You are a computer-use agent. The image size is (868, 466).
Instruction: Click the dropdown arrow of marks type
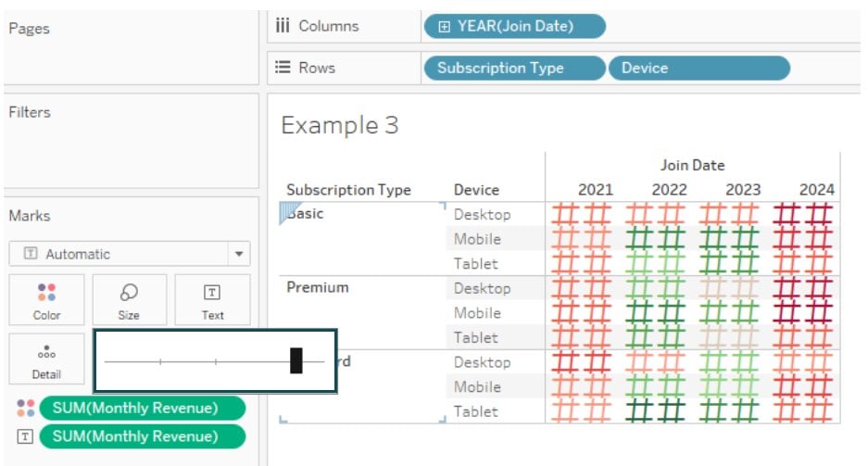(239, 254)
